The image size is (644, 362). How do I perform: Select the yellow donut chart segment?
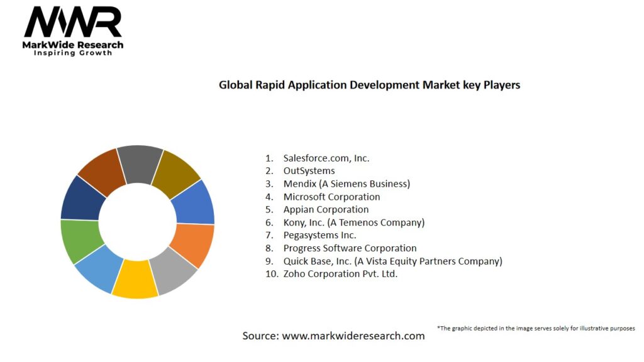click(x=135, y=278)
